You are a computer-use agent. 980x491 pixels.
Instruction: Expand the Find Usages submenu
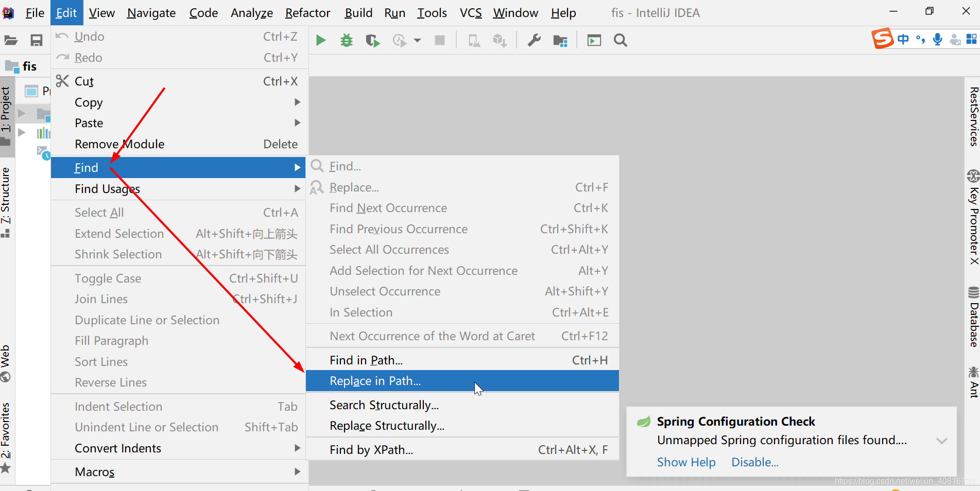179,189
